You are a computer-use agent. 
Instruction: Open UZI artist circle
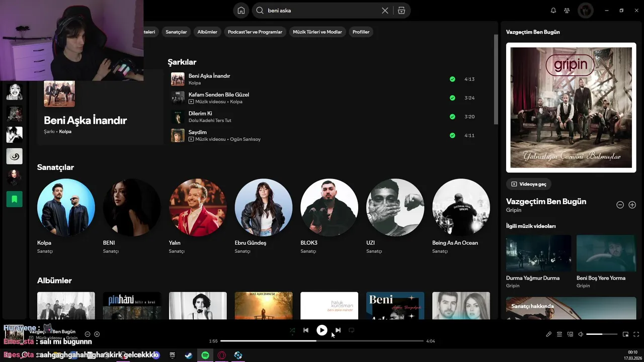[x=395, y=207]
